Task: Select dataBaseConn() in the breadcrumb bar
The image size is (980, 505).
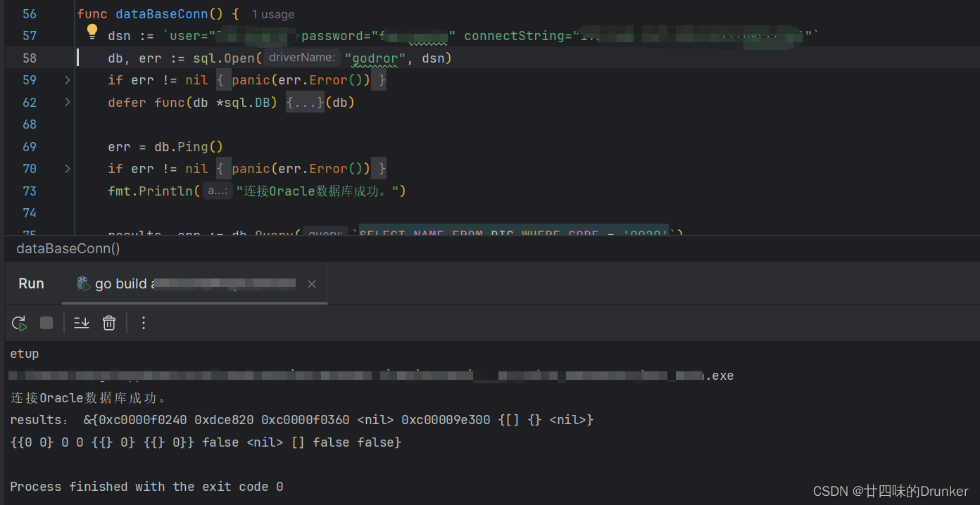Action: click(67, 248)
